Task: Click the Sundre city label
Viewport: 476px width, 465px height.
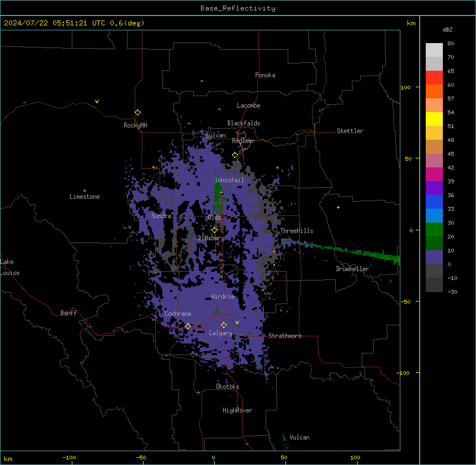Action: click(161, 216)
